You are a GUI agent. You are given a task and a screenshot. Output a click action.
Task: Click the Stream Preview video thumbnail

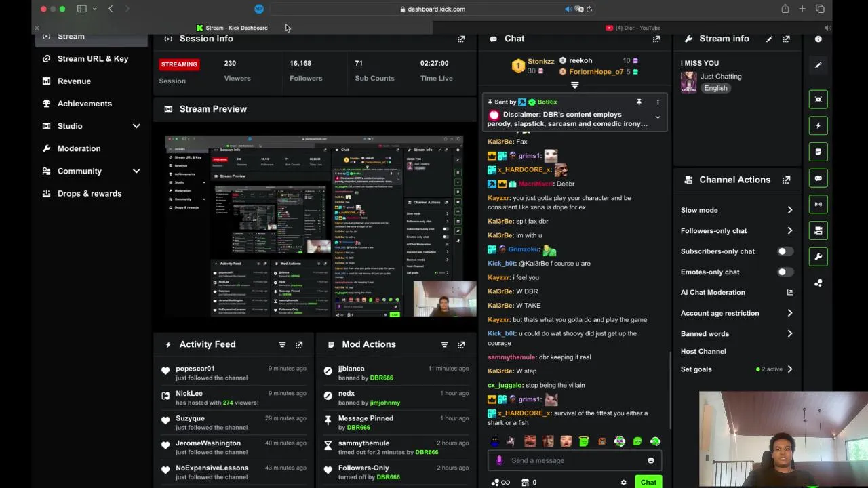(315, 227)
